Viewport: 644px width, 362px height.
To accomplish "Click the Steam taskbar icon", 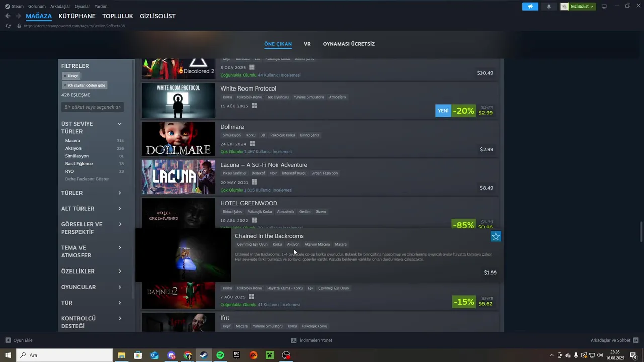I will pos(204,355).
